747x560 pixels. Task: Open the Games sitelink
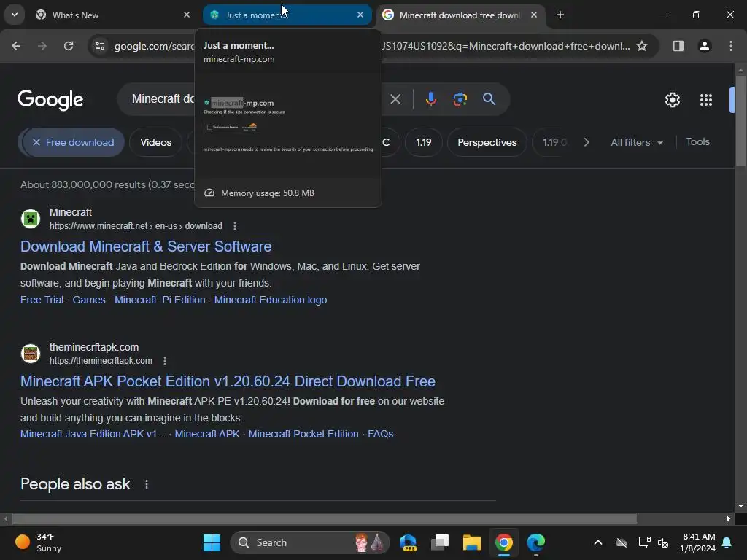88,300
